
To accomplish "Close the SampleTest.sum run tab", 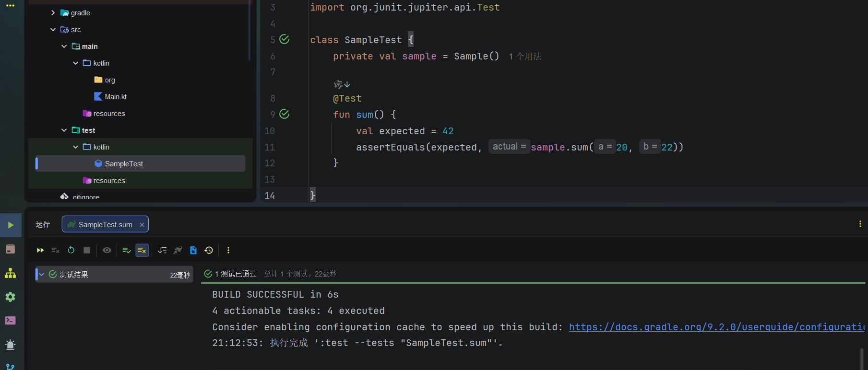I will [142, 224].
